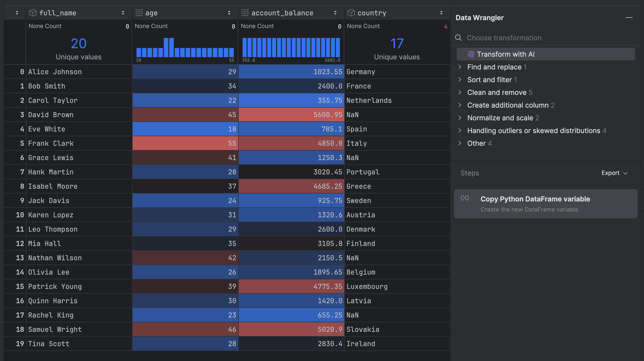Click the account_balance column sort arrows
The image size is (644, 361).
pos(335,13)
